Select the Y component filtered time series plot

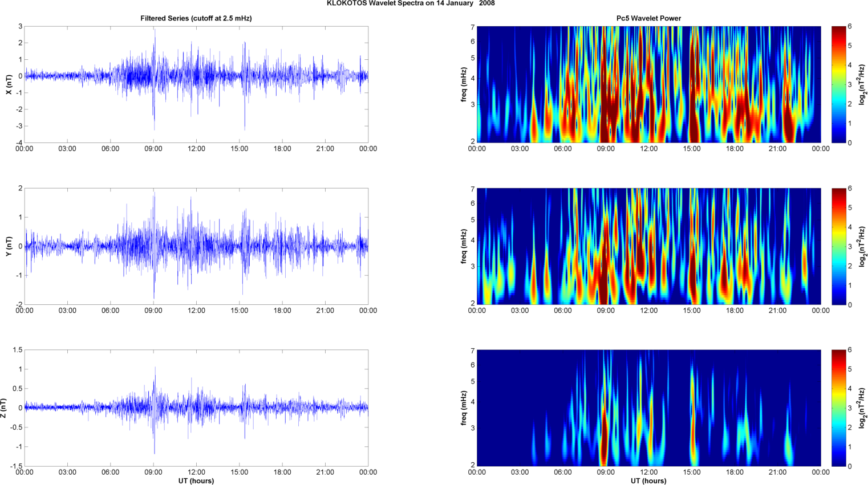tap(196, 246)
